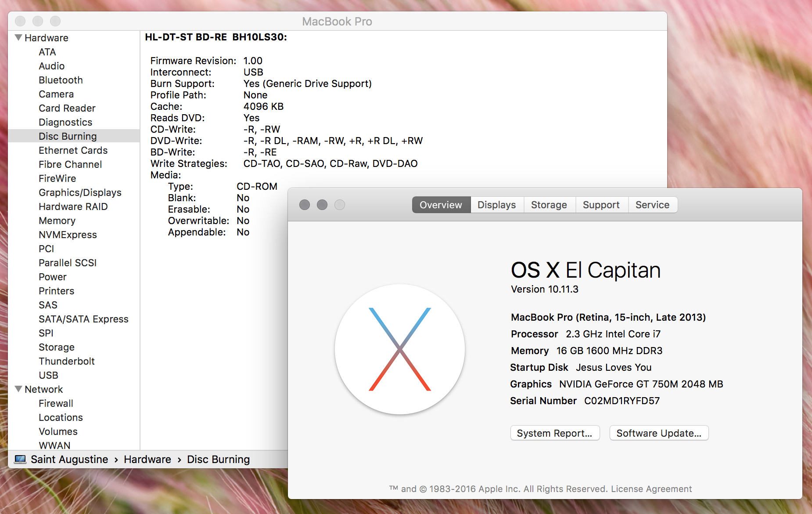The width and height of the screenshot is (812, 514).
Task: Select Parallel SCSI in the sidebar
Action: (x=68, y=263)
